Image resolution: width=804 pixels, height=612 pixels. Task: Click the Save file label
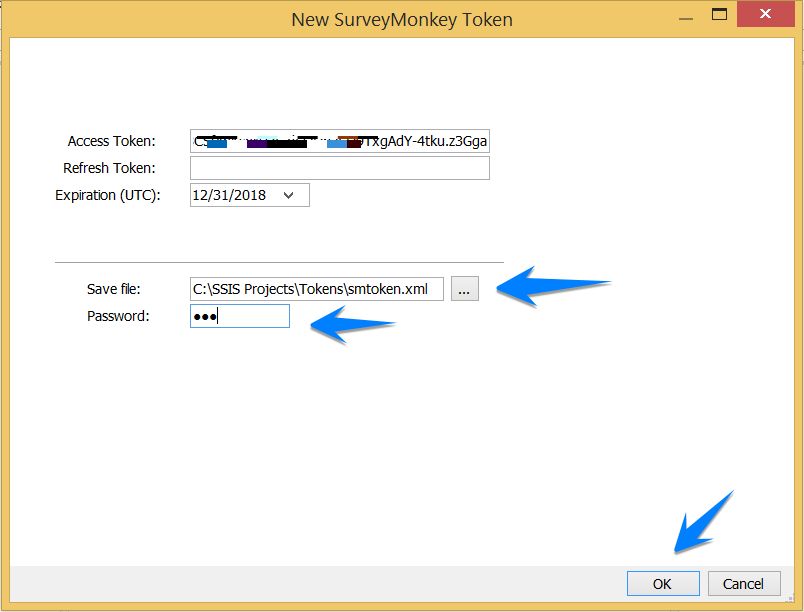pyautogui.click(x=113, y=289)
